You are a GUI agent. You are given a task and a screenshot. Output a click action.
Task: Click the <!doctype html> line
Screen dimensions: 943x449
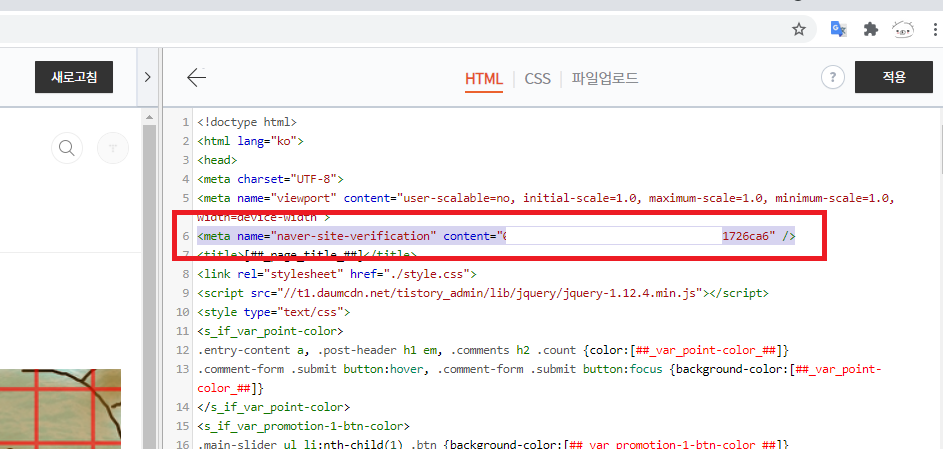pos(247,122)
